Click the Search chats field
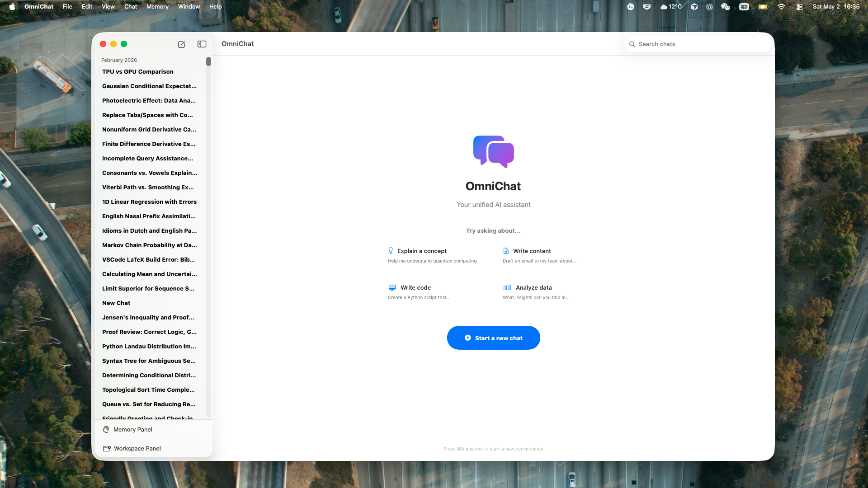The height and width of the screenshot is (488, 868). pyautogui.click(x=697, y=44)
